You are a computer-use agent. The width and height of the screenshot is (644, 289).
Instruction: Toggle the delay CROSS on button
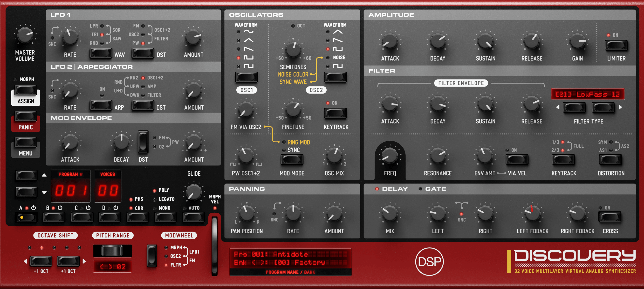(x=610, y=217)
